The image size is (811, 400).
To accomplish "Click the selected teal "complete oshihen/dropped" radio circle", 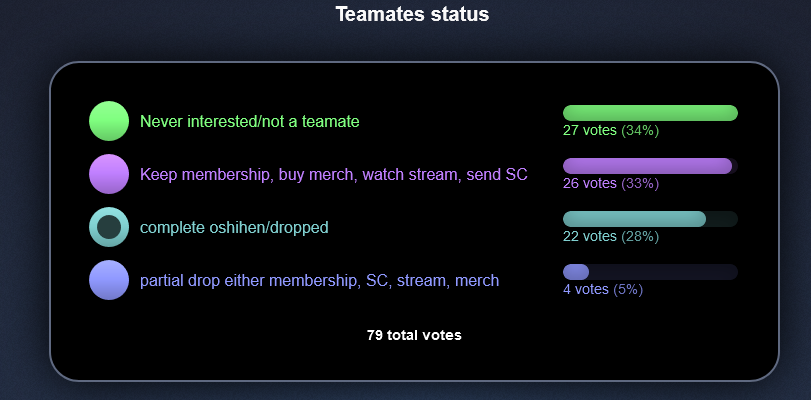I will (109, 227).
